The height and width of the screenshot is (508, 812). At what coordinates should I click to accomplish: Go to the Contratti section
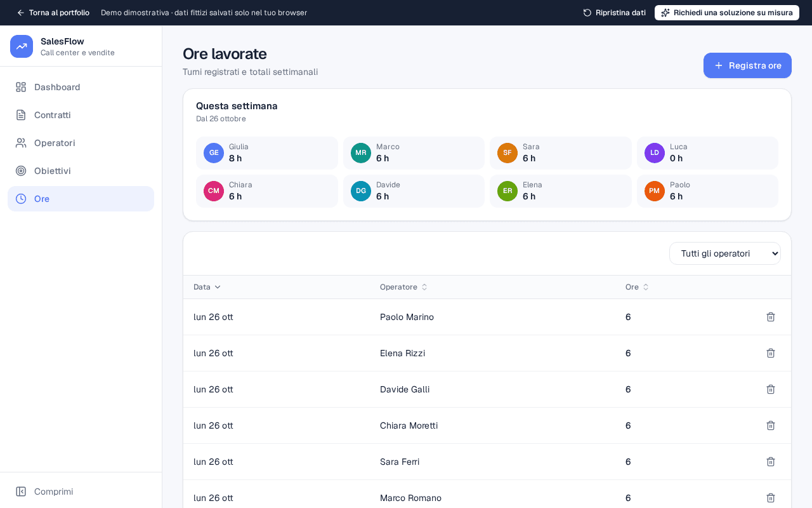click(x=81, y=115)
